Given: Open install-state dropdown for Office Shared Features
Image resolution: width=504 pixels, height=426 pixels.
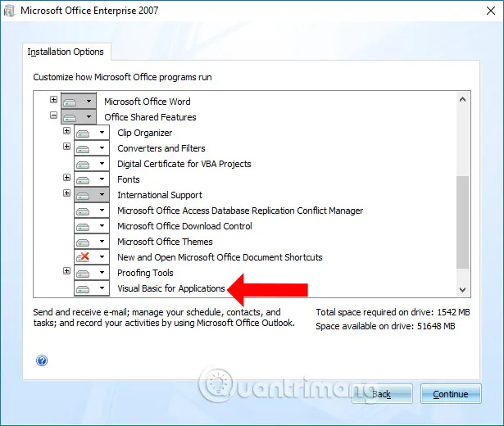Looking at the screenshot, I should 79,117.
